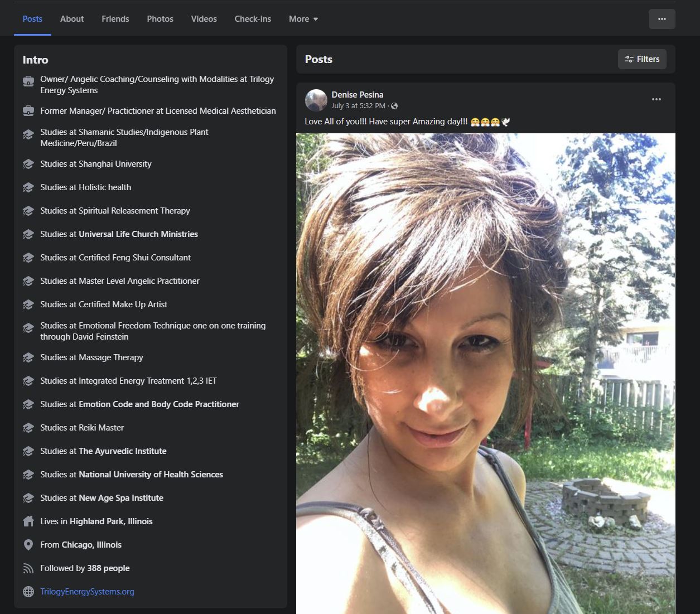Click the Licensed Medical Aesthetician work text

tap(158, 111)
